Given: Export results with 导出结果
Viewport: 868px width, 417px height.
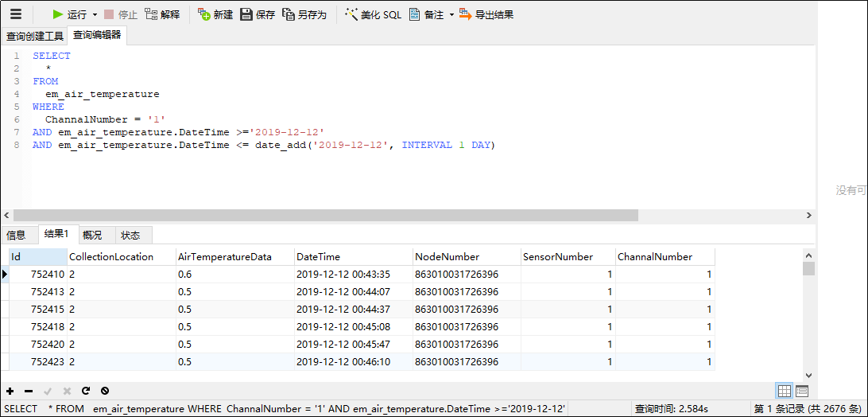Looking at the screenshot, I should tap(486, 15).
